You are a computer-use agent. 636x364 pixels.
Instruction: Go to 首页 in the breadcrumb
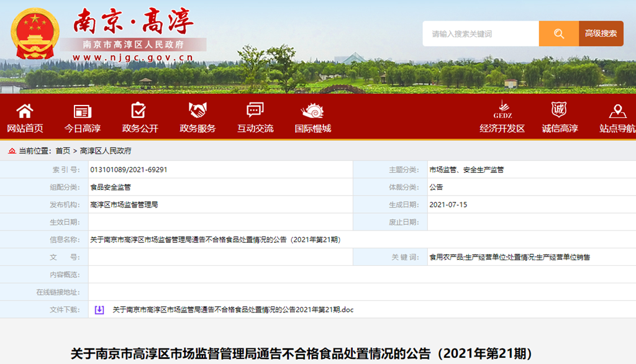pos(63,151)
